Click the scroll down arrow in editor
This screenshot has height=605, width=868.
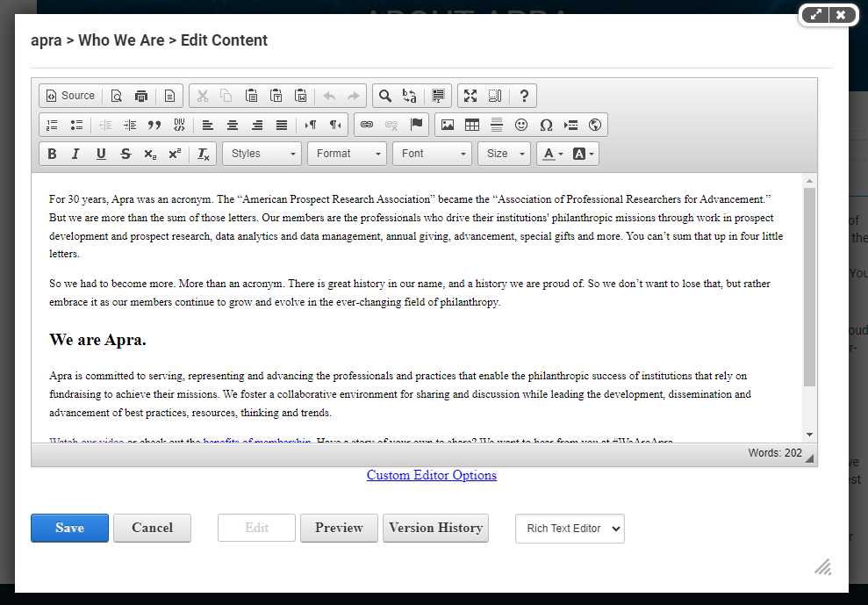click(x=809, y=435)
